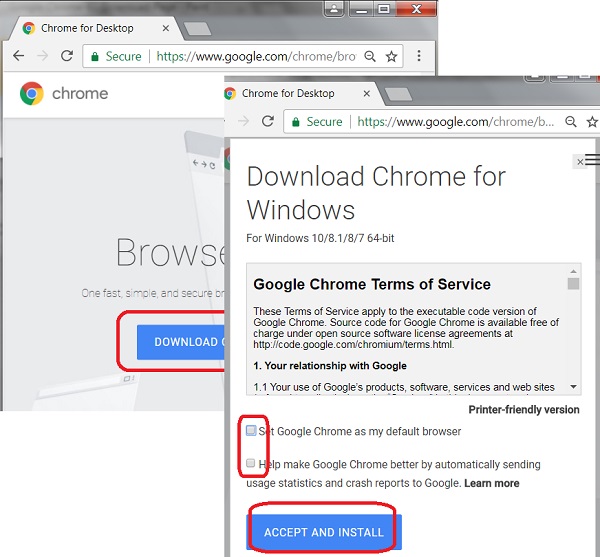The image size is (600, 557).
Task: Click forward arrow in front Chrome window
Action: [243, 122]
